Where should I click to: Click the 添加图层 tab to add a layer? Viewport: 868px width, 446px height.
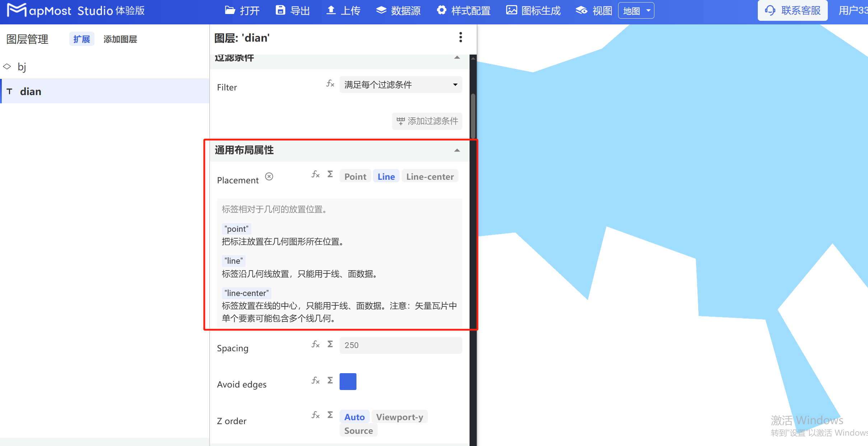pyautogui.click(x=120, y=39)
